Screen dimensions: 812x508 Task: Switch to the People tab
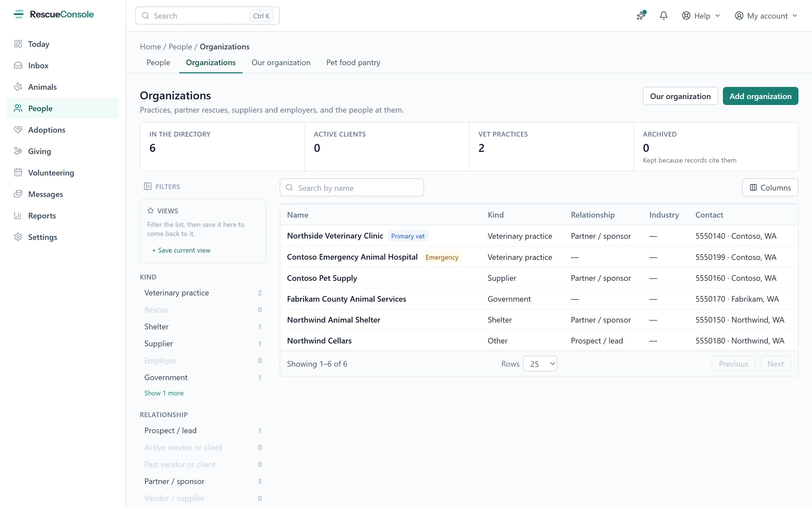(158, 62)
